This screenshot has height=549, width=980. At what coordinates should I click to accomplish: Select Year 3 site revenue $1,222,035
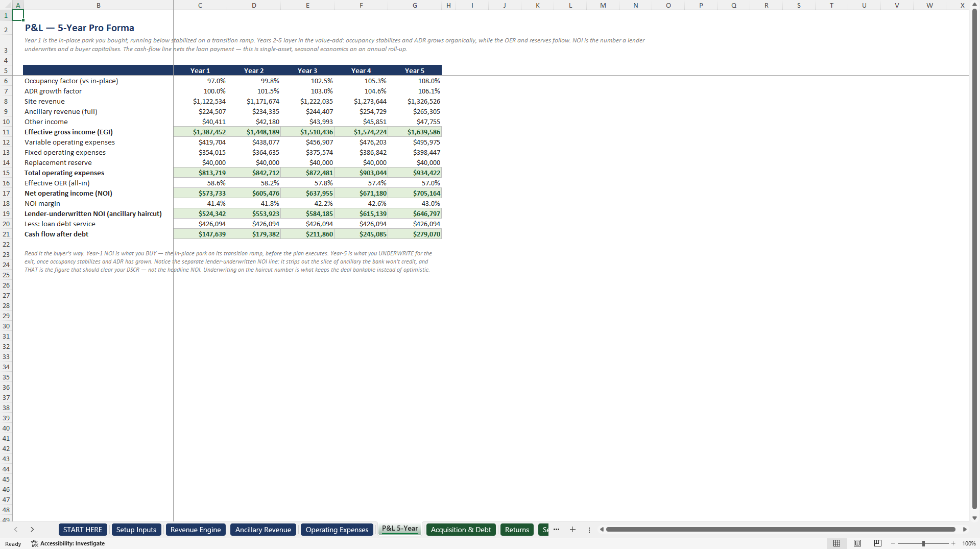coord(307,101)
